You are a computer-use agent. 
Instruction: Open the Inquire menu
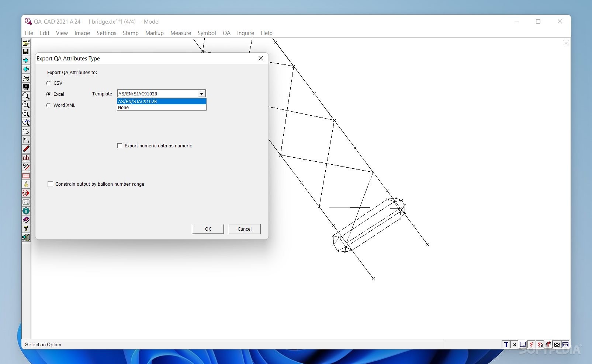click(246, 33)
